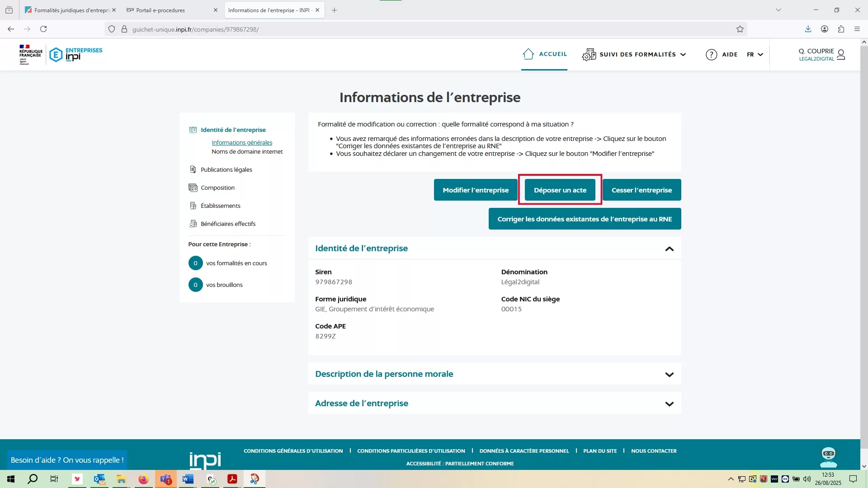Open Publications légales sidebar icon
This screenshot has height=488, width=868.
(x=193, y=169)
